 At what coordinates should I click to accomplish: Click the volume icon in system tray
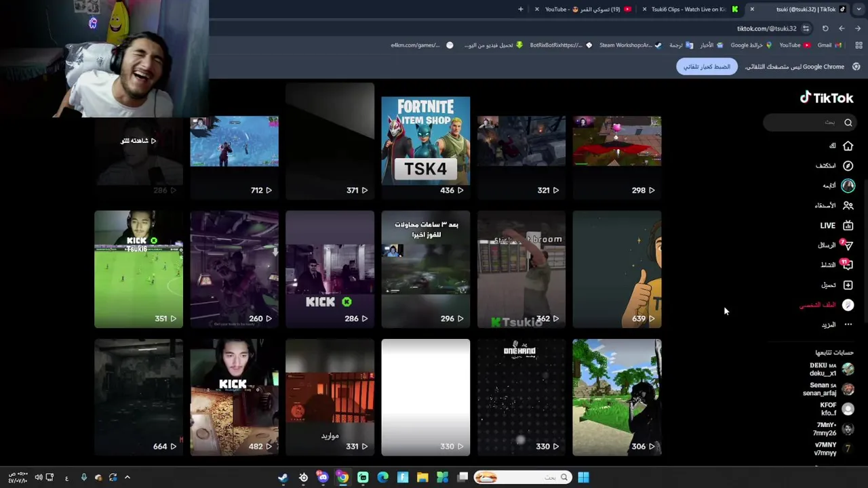point(39,478)
